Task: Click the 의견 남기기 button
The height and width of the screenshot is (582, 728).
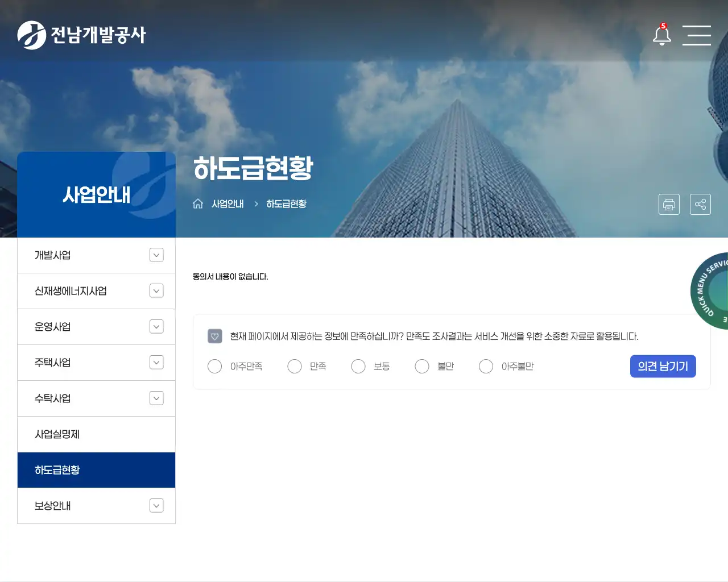Action: (663, 367)
